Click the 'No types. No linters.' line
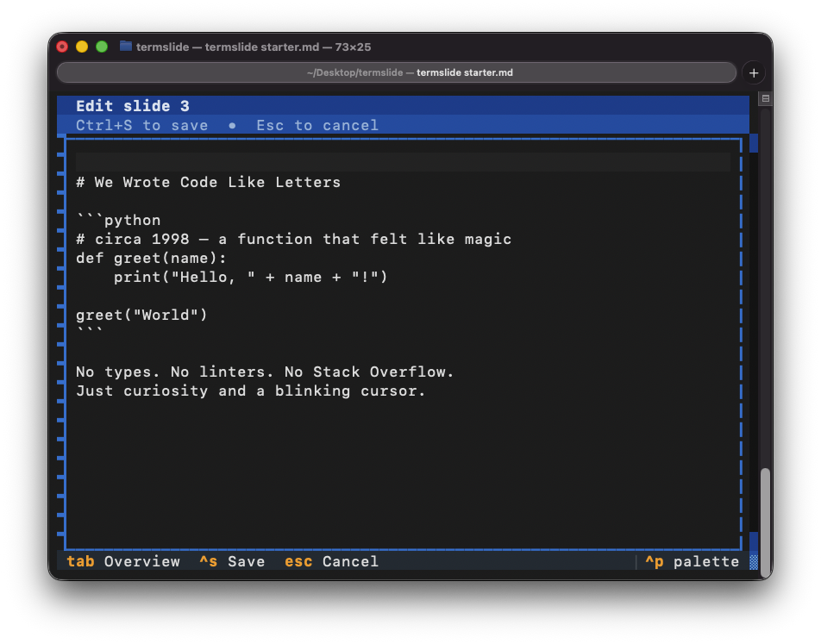Screen dimensions: 821x644 [265, 372]
